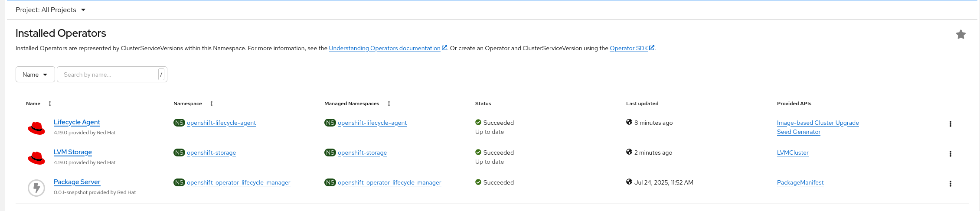
Task: Click the Lifecycle Agent red hat logo
Action: click(36, 128)
